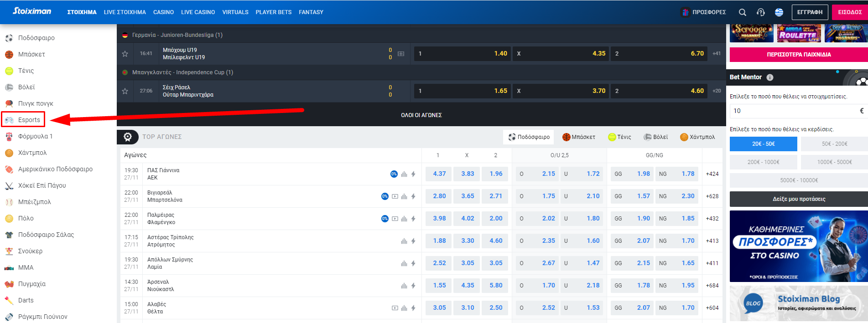Open statistics bars icon for Βιγιαρεάλ
This screenshot has height=323, width=868.
404,196
